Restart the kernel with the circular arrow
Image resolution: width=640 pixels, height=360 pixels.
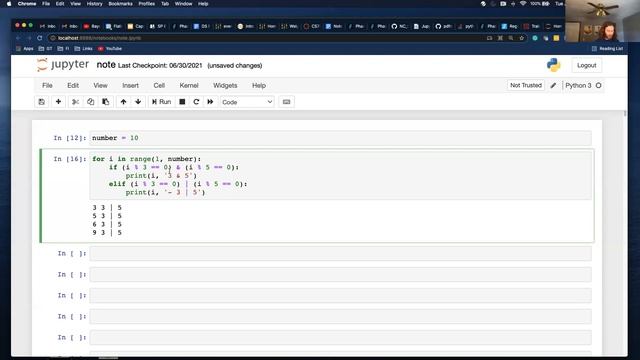[x=196, y=102]
